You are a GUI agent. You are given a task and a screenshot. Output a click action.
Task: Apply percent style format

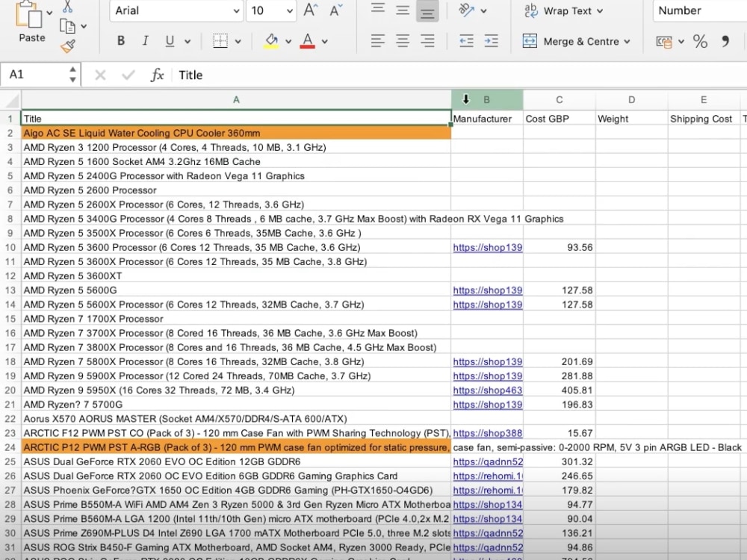click(701, 41)
